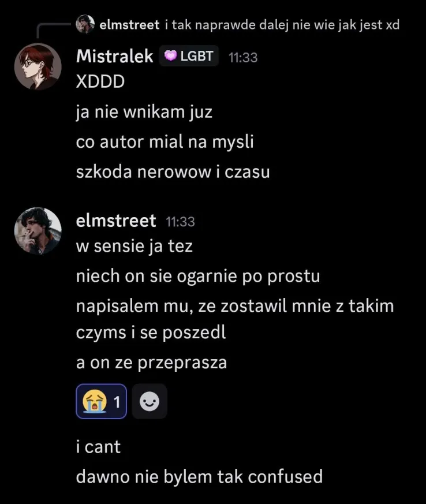The height and width of the screenshot is (504, 426).
Task: Click elmstreet's name in the reply preview
Action: tap(129, 25)
